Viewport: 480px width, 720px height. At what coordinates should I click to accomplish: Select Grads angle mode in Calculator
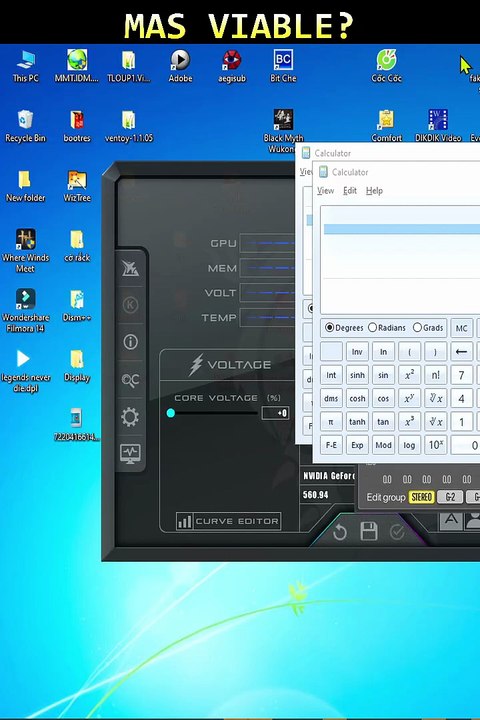point(428,328)
